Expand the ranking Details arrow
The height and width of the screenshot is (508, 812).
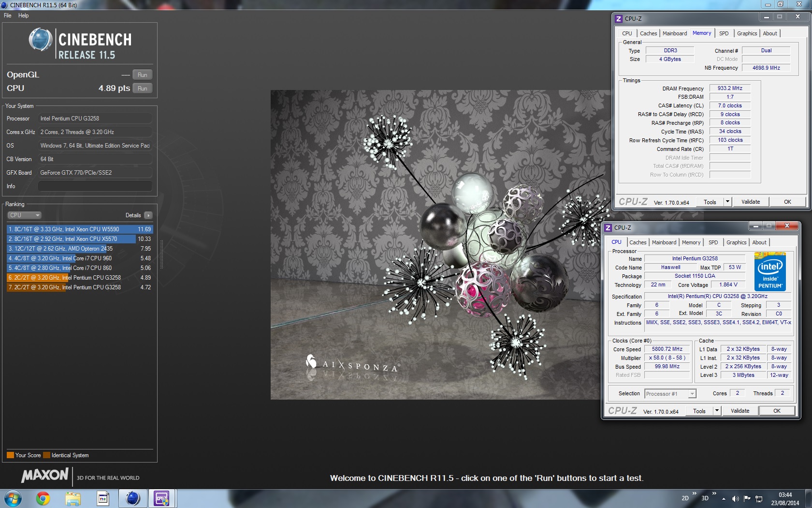[148, 215]
